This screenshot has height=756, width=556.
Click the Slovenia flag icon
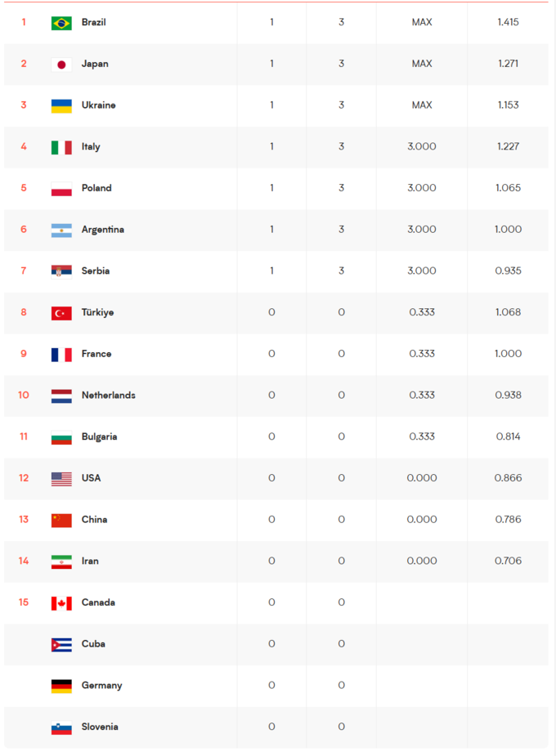(x=61, y=727)
